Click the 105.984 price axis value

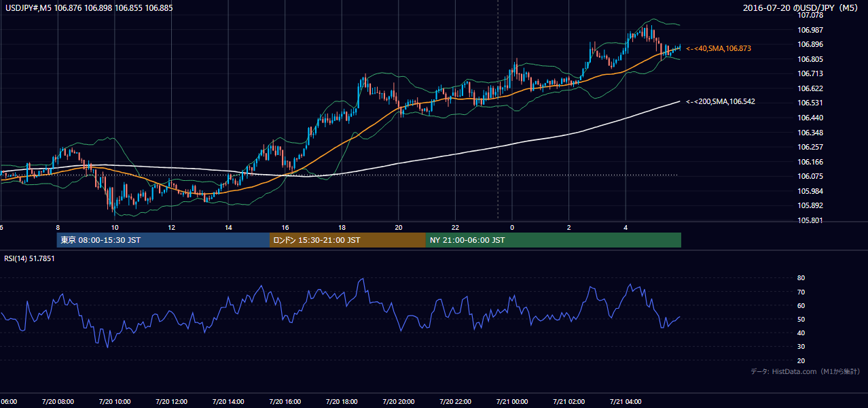pos(811,191)
